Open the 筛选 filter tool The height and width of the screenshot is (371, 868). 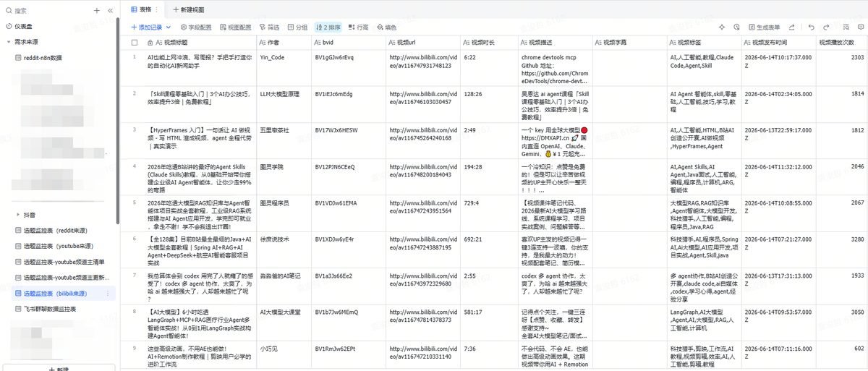[x=269, y=27]
